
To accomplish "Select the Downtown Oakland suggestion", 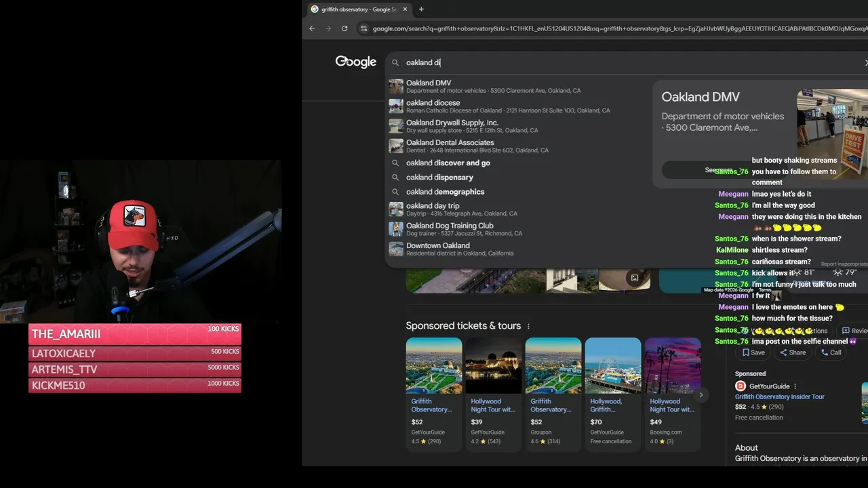I will click(x=518, y=249).
